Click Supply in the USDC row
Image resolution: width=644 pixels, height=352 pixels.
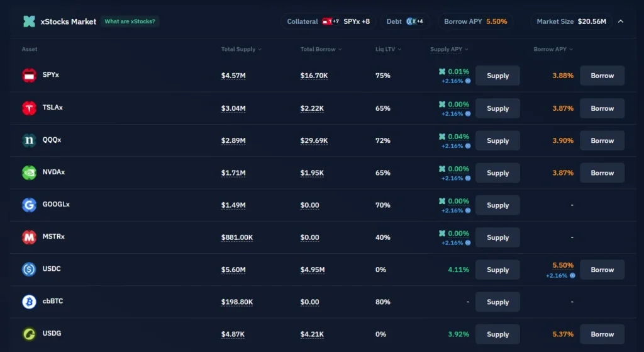pyautogui.click(x=498, y=270)
